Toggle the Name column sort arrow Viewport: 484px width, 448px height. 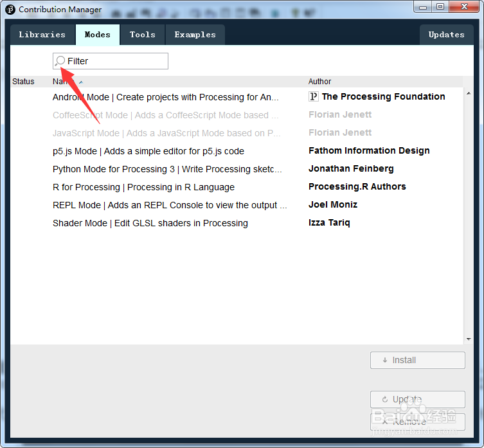tap(81, 82)
